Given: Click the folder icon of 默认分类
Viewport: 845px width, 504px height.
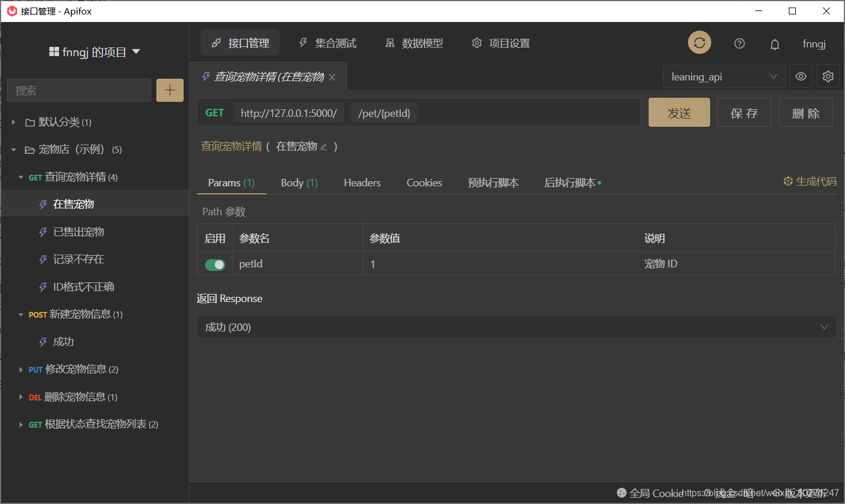Looking at the screenshot, I should tap(30, 122).
